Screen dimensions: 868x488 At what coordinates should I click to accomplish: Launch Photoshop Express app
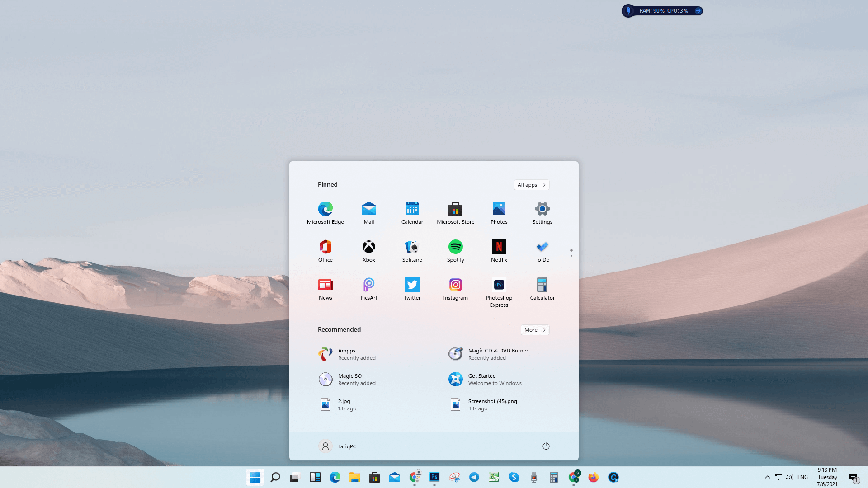499,291
